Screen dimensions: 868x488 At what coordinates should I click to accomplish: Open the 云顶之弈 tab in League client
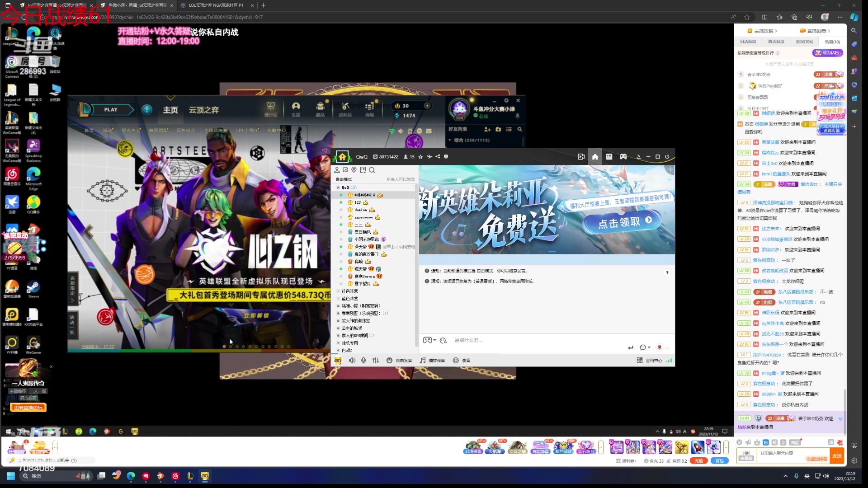tap(204, 110)
